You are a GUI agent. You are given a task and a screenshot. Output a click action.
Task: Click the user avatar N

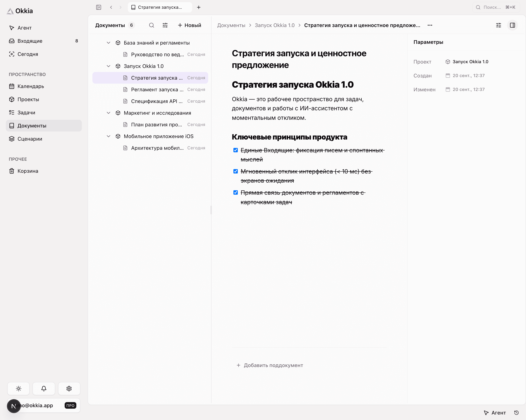click(14, 406)
